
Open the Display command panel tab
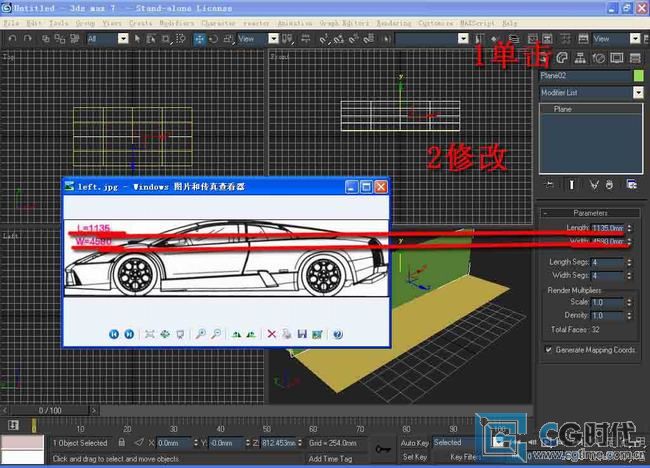(616, 58)
